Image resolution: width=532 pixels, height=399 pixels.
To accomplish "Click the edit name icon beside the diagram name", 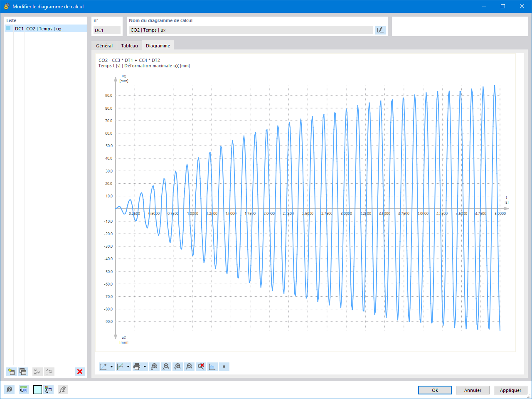I will [380, 30].
